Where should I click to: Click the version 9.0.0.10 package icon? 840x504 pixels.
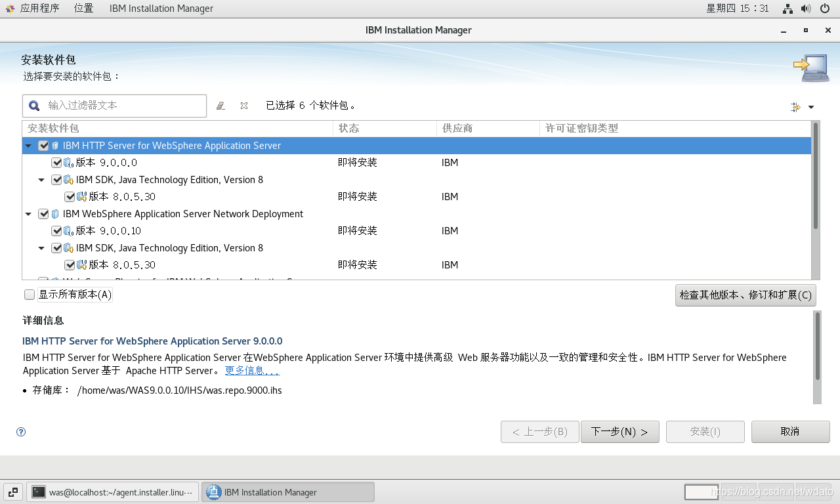pyautogui.click(x=69, y=231)
